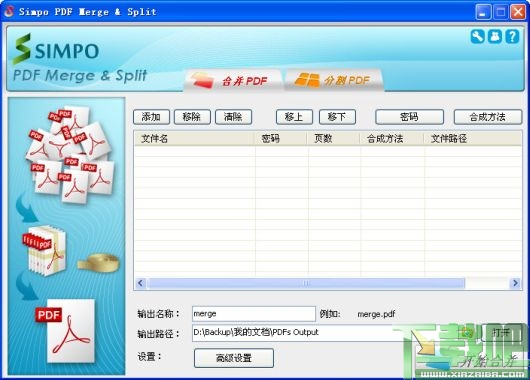The image size is (530, 380).
Task: Sort by 文件名 column header
Action: (195, 139)
